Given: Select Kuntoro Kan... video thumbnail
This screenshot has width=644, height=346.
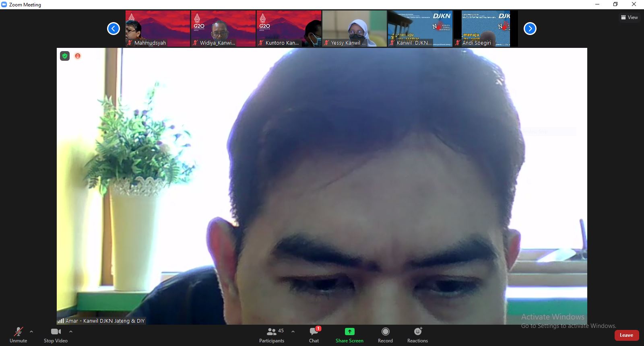Looking at the screenshot, I should tap(289, 29).
